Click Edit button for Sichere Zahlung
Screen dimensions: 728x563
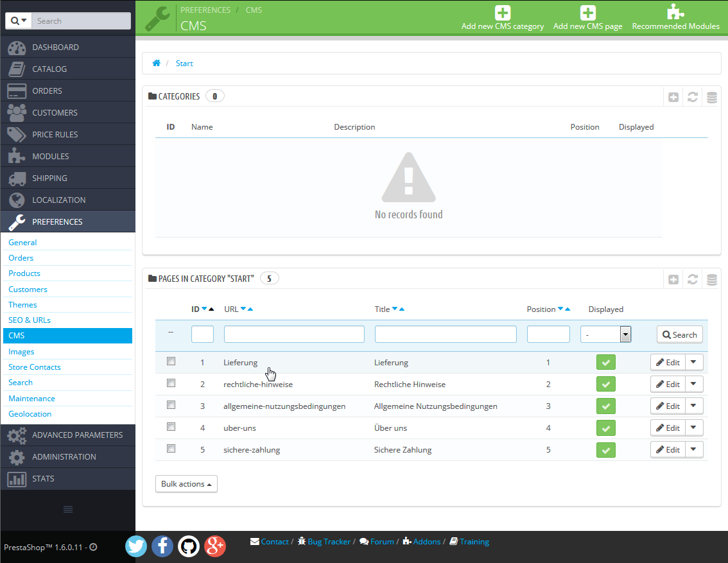pyautogui.click(x=668, y=449)
